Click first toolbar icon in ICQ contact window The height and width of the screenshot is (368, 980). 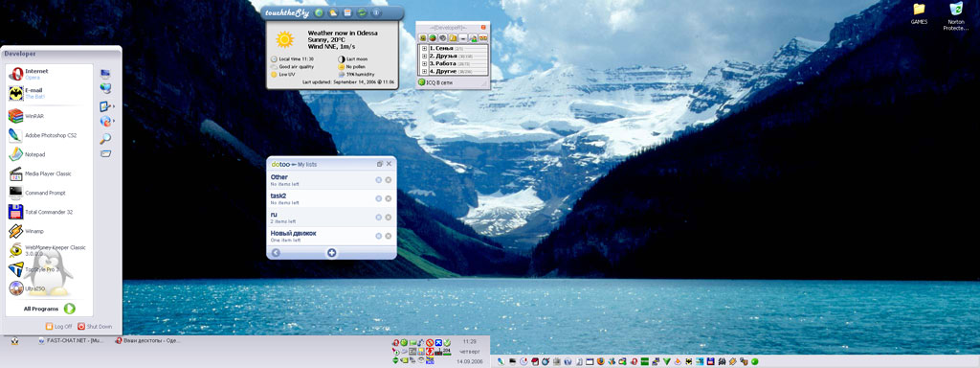(x=422, y=37)
